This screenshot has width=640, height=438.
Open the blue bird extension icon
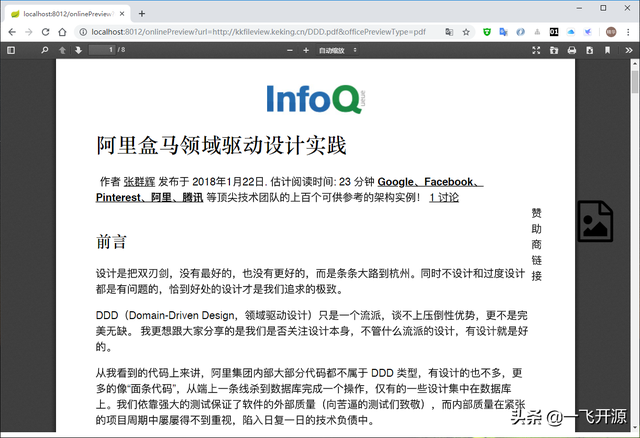(x=588, y=32)
